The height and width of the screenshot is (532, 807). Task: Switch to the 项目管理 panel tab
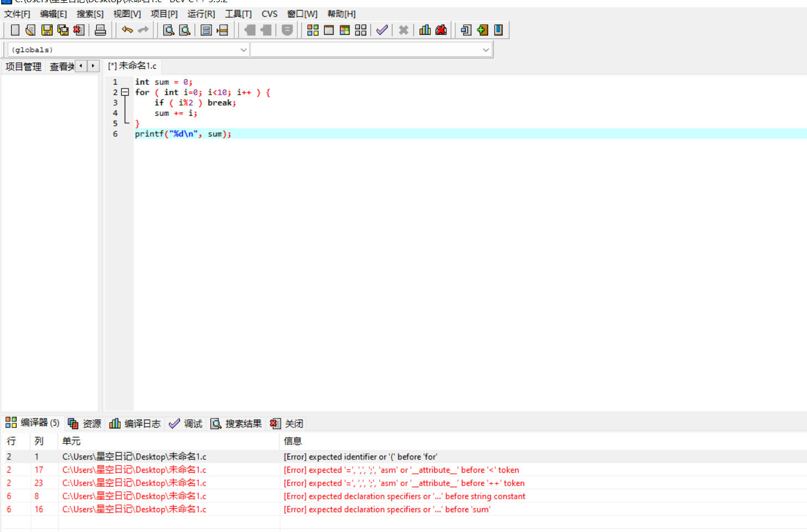coord(23,66)
